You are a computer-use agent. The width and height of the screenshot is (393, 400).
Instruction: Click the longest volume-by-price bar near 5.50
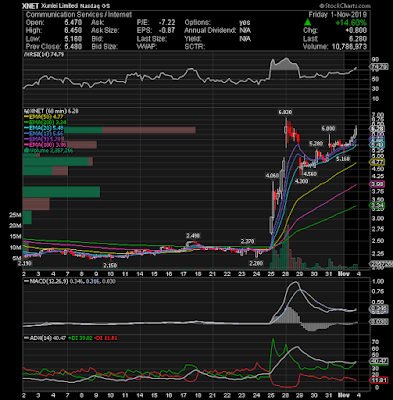point(109,130)
